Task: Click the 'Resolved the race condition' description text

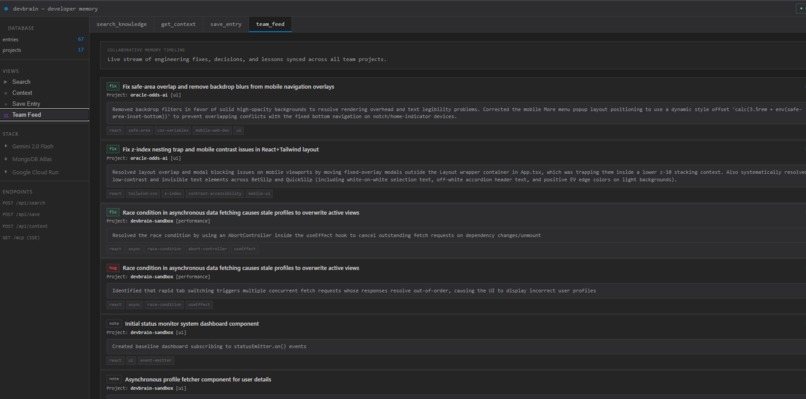Action: [326, 235]
